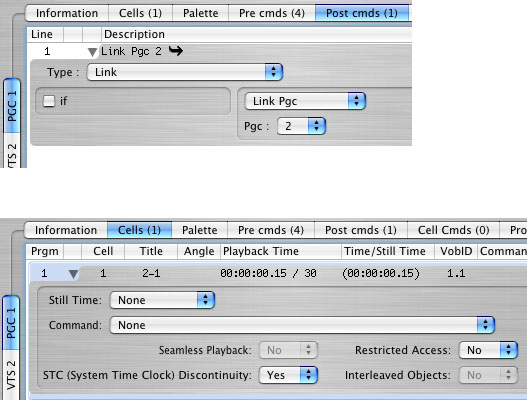Click the title value '2-1'

(151, 273)
